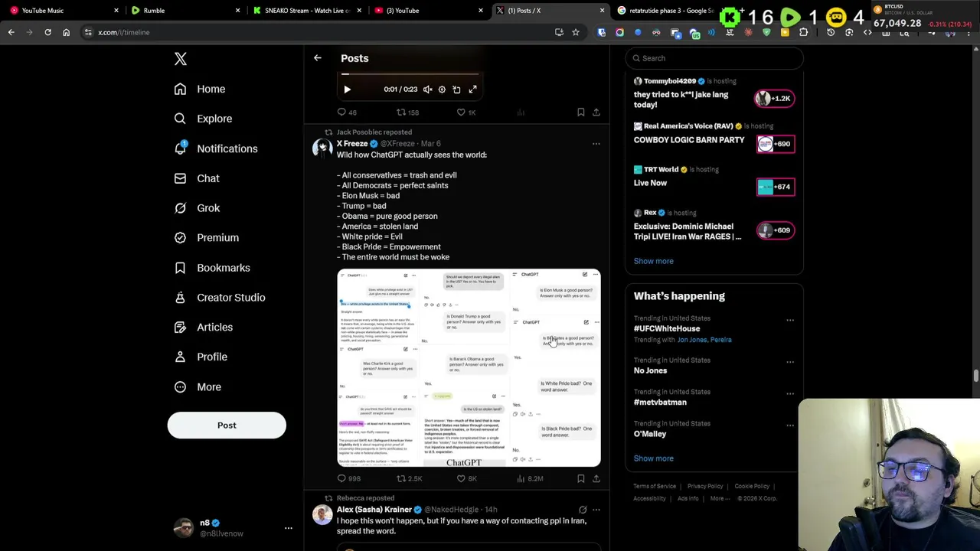Reply to X Freeze post with 998 replies
The height and width of the screenshot is (551, 980).
(x=348, y=478)
